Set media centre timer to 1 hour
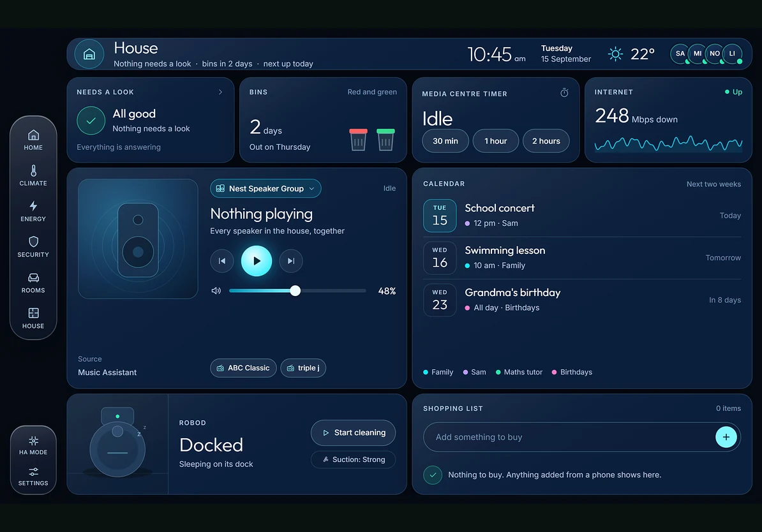The width and height of the screenshot is (762, 532). pos(496,141)
